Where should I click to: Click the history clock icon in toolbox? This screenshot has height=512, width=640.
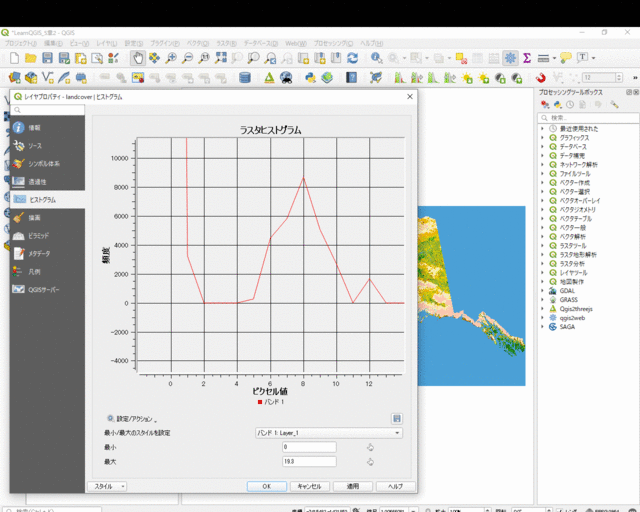click(570, 105)
